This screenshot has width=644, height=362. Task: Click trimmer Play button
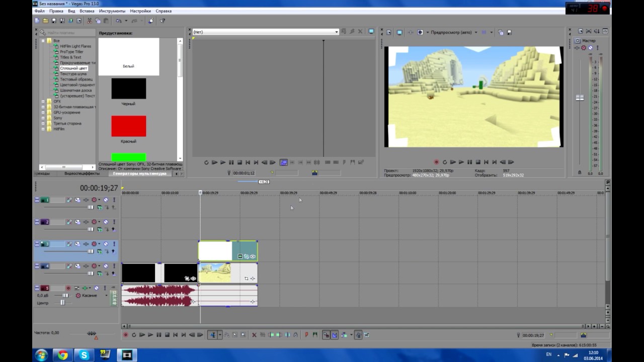pyautogui.click(x=223, y=162)
